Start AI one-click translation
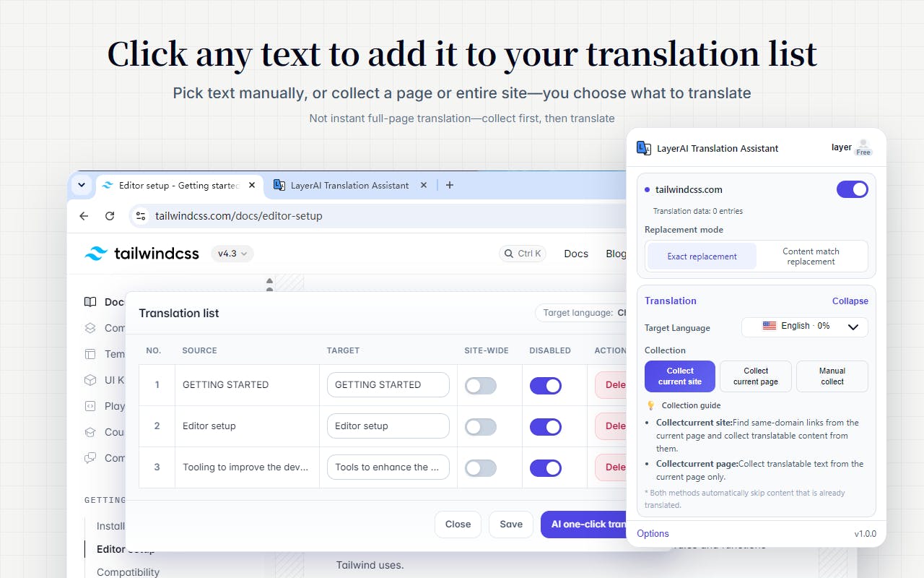Screen dimensions: 924x578 (583, 525)
